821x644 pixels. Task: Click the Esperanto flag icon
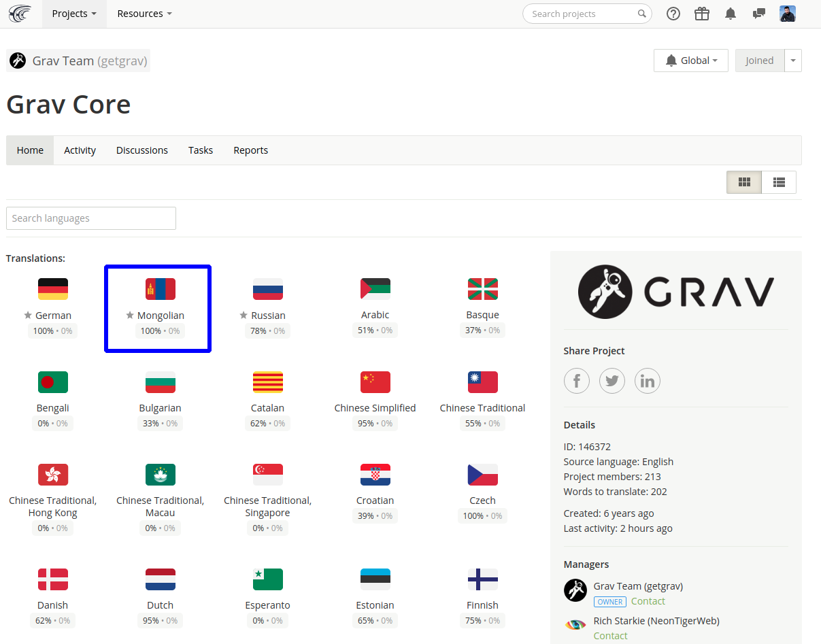tap(268, 579)
